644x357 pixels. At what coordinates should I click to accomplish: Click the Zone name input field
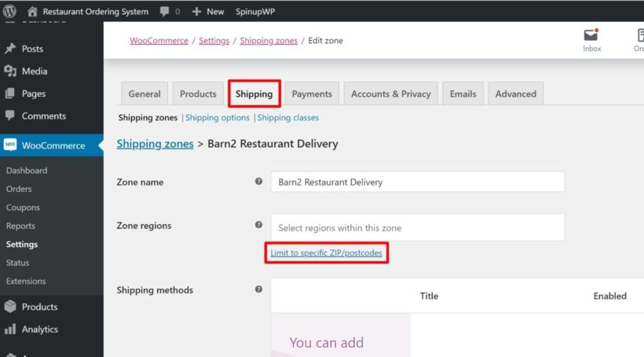pos(417,182)
